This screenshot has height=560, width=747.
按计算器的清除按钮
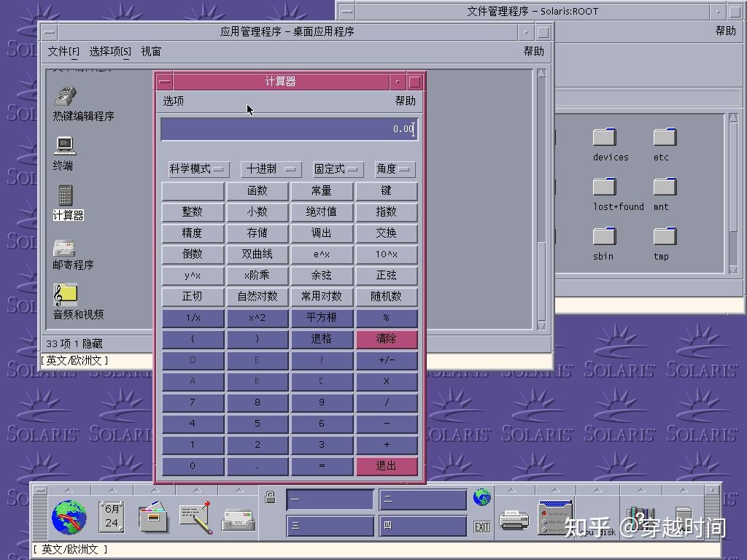coord(387,339)
